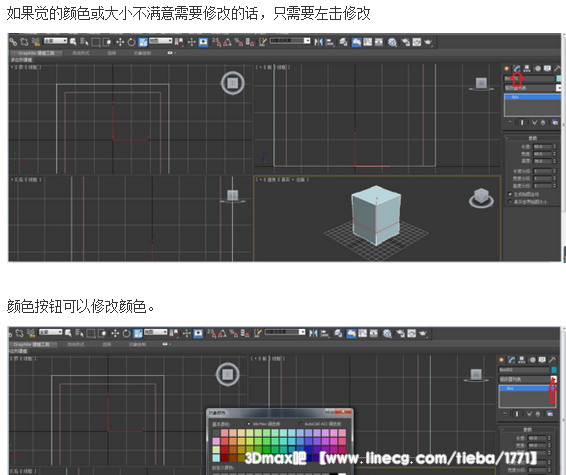Click Select and Manipulate in upper screenshot

click(192, 42)
